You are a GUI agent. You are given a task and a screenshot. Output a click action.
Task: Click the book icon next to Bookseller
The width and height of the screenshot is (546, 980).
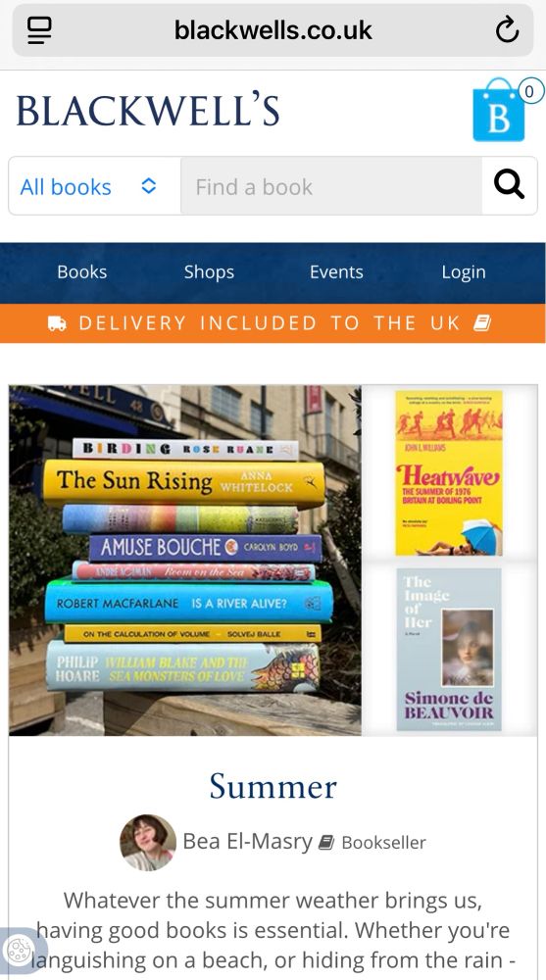pyautogui.click(x=325, y=843)
